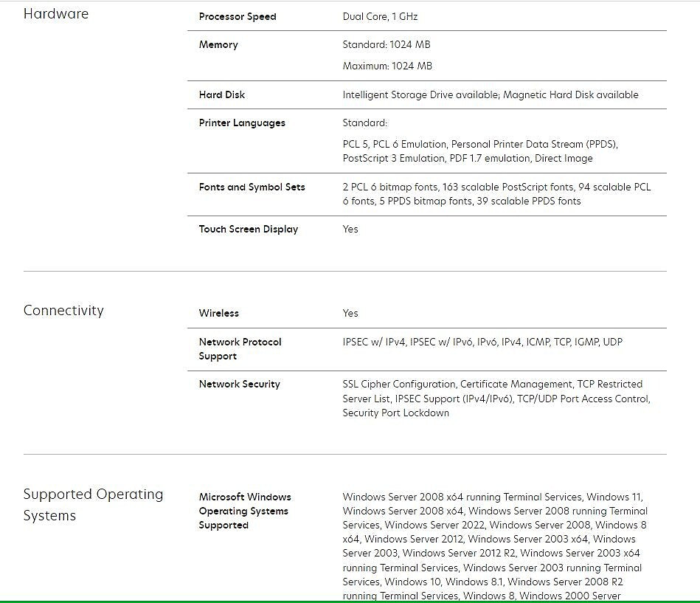
Task: Select the Wireless row label
Action: click(x=219, y=314)
